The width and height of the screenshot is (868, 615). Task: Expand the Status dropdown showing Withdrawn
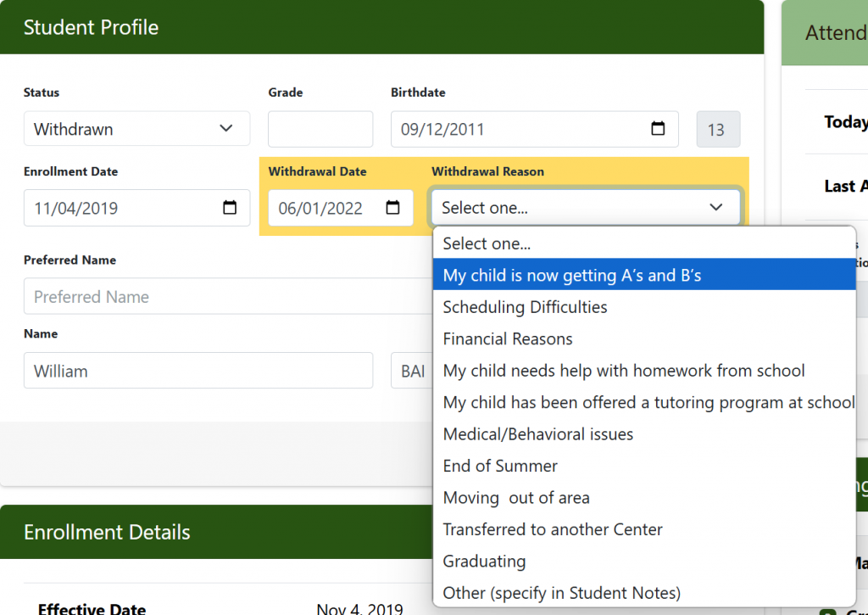click(x=136, y=129)
